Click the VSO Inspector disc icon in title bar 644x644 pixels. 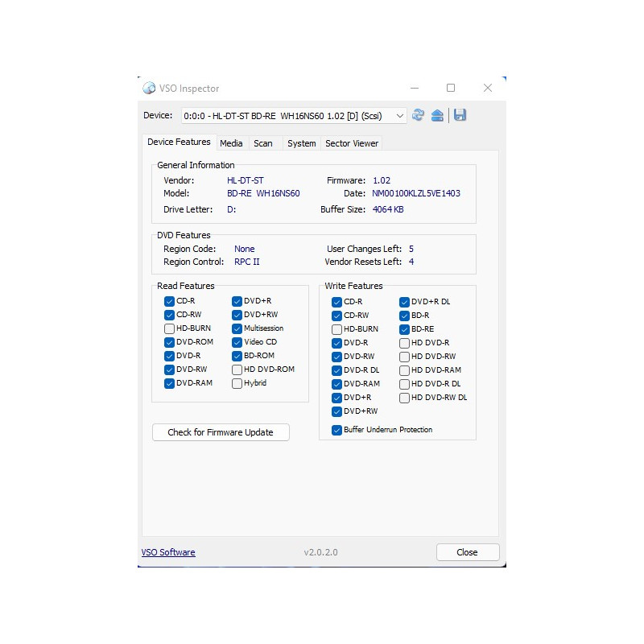tap(149, 88)
